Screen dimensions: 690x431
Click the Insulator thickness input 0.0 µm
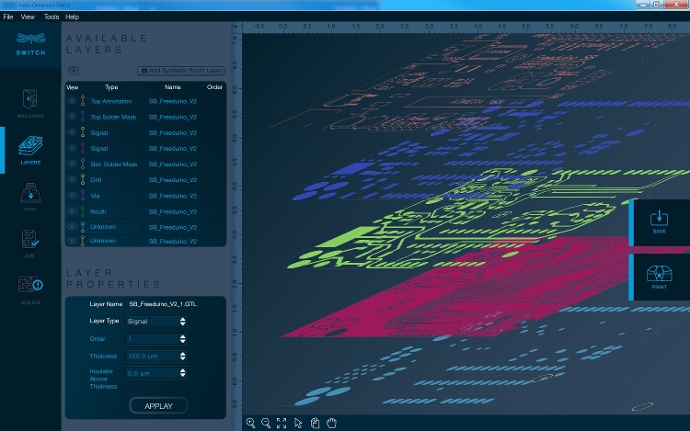point(152,373)
